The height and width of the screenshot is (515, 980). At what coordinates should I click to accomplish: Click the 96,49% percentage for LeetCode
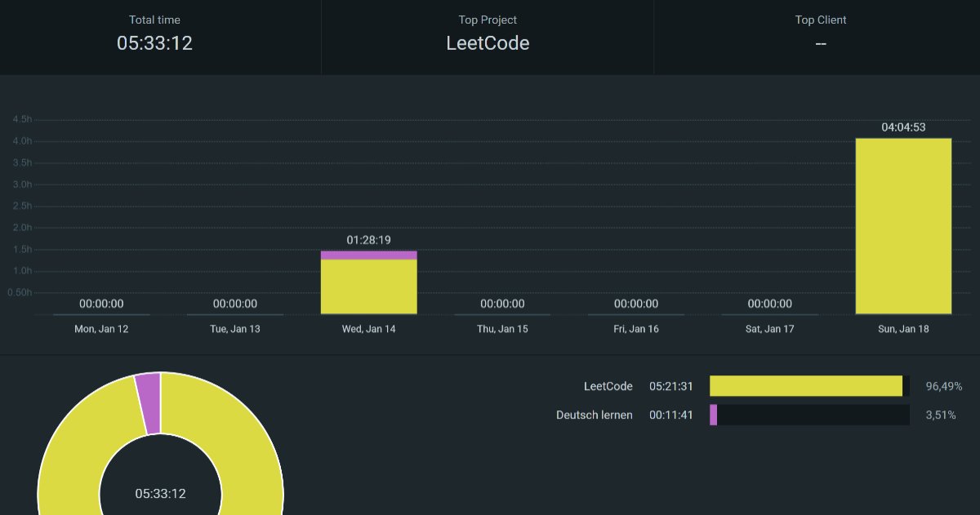point(943,386)
